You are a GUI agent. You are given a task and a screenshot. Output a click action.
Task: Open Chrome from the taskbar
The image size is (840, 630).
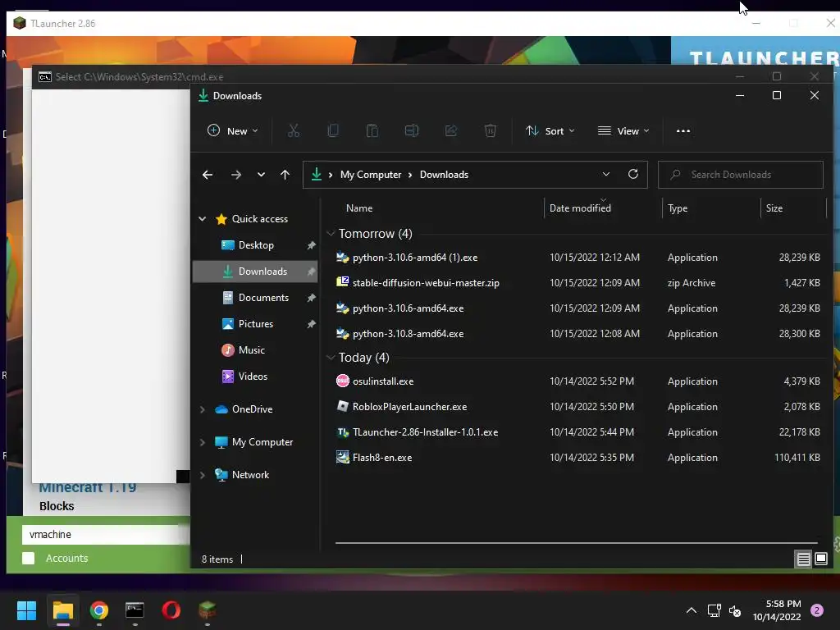tap(99, 610)
